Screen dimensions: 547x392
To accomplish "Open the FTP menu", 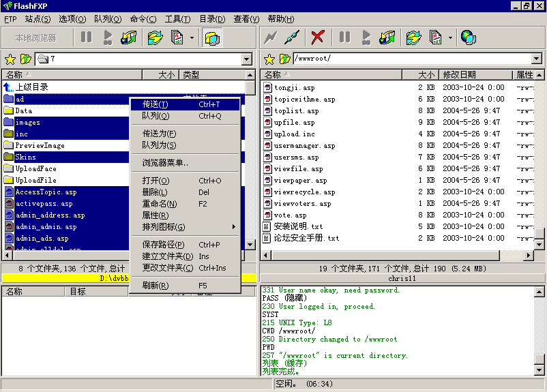I will (10, 19).
